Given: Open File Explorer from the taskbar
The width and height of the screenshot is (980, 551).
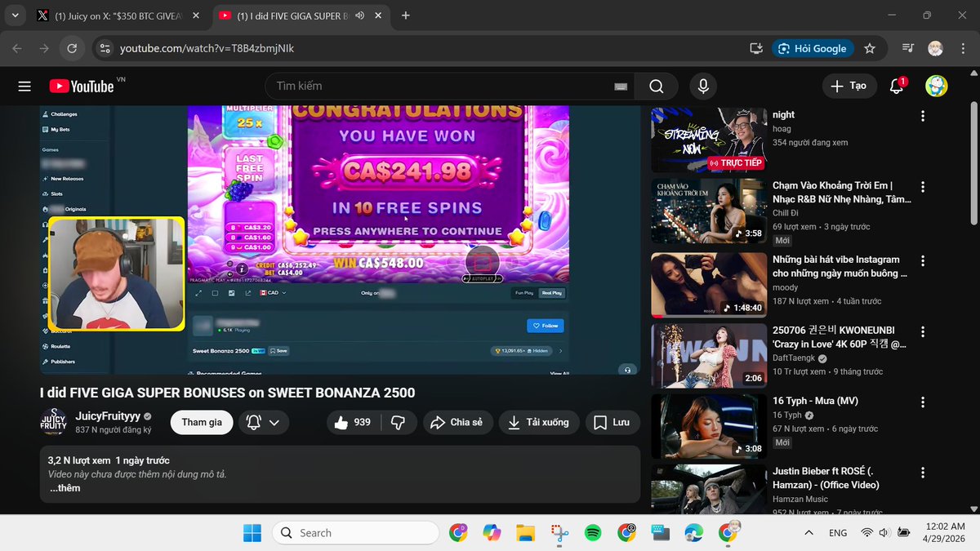Looking at the screenshot, I should click(525, 533).
